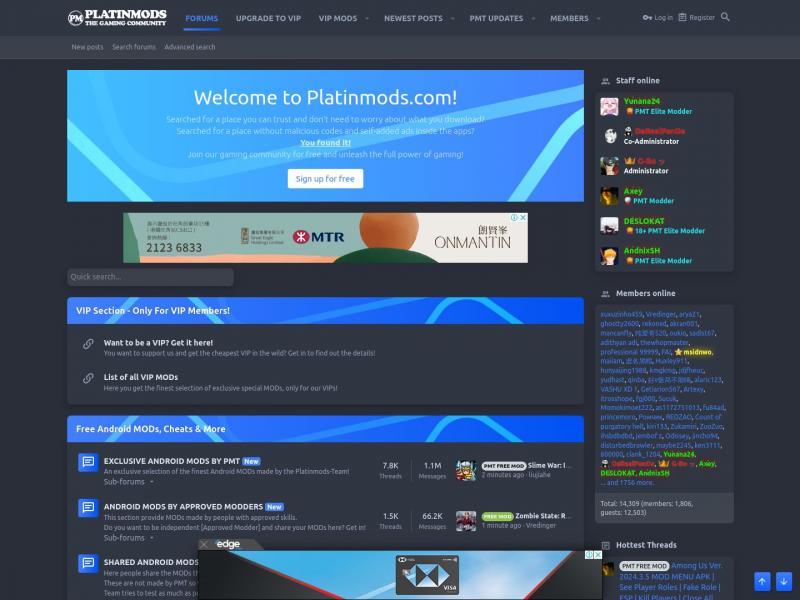
Task: Click the Staff online heading
Action: coord(637,81)
